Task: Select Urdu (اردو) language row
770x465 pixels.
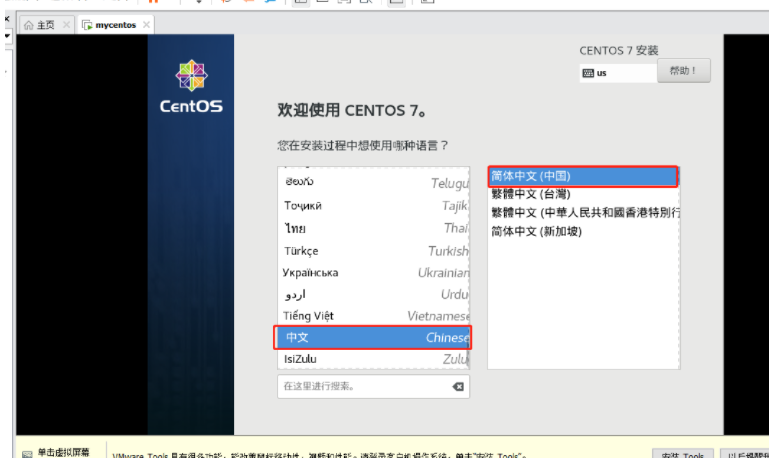Action: pyautogui.click(x=373, y=294)
